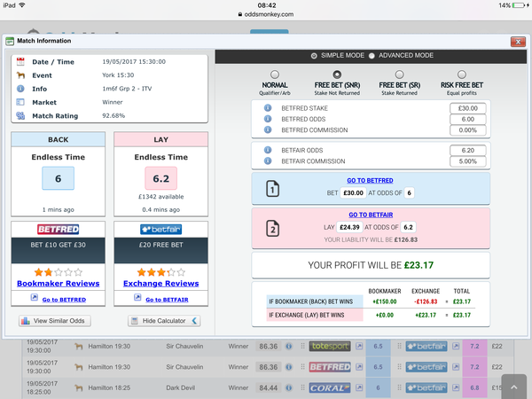Image resolution: width=532 pixels, height=399 pixels.
Task: Click the info icon beside Betfair Odds
Action: coord(268,150)
